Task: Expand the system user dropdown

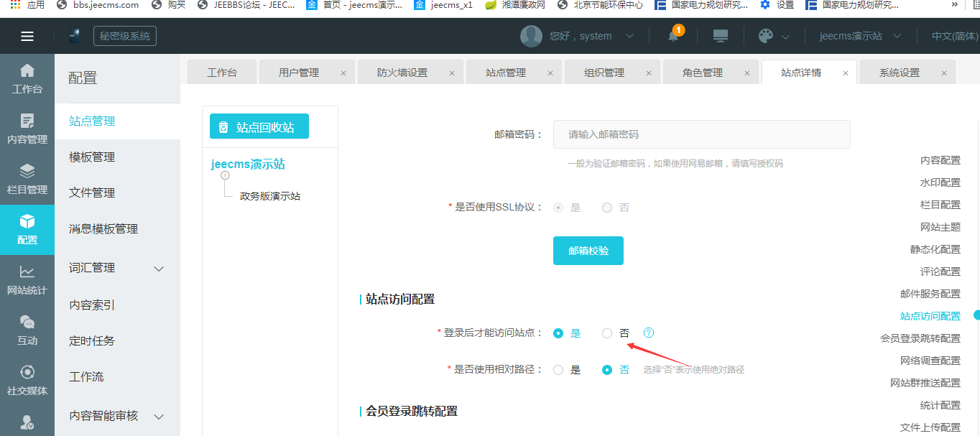Action: pos(629,36)
